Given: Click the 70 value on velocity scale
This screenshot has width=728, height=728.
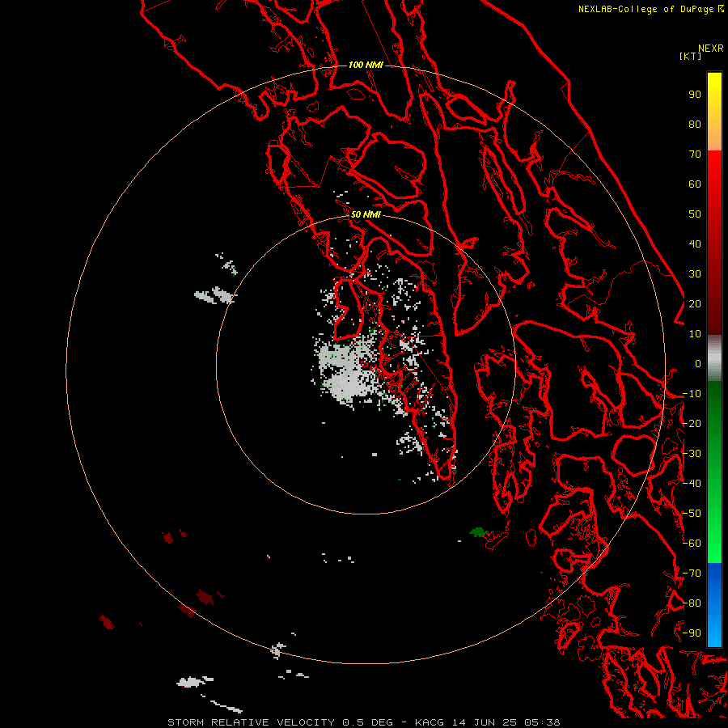Looking at the screenshot, I should (695, 154).
